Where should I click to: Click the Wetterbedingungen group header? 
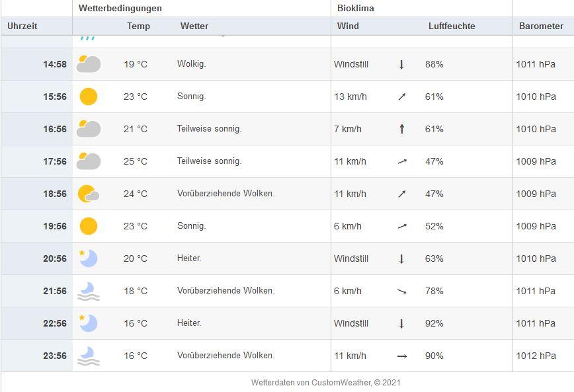coord(120,8)
